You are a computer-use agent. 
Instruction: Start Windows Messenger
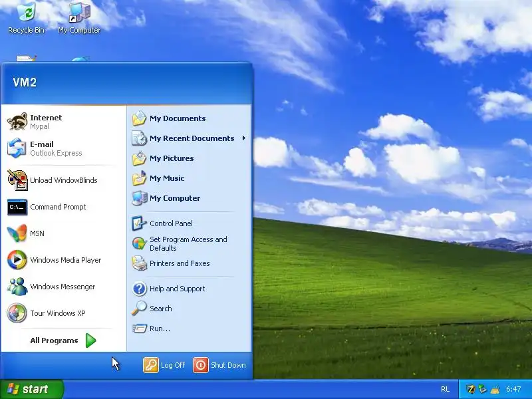(63, 287)
